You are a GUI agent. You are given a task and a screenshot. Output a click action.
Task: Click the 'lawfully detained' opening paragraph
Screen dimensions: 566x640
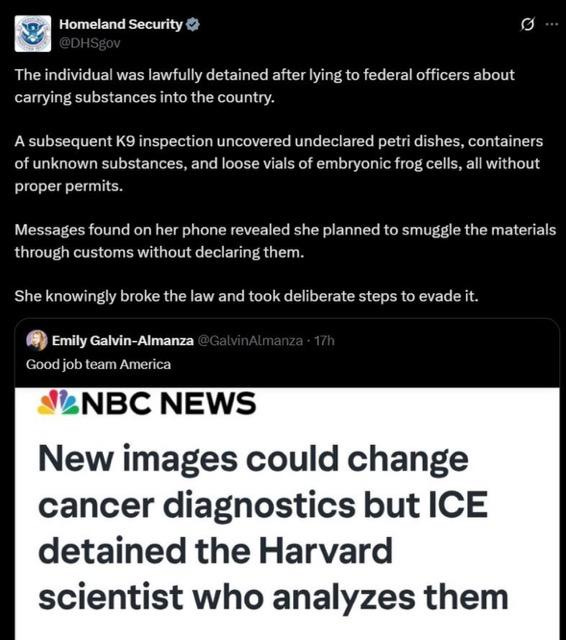coord(264,86)
